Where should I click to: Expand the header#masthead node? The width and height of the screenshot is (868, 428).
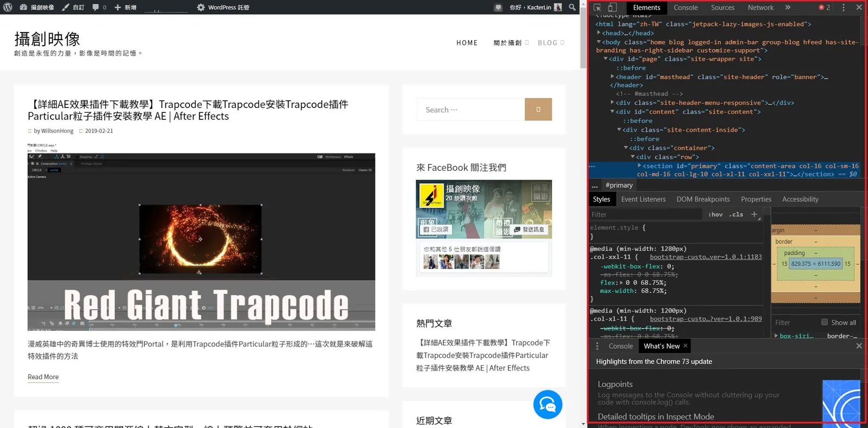[x=612, y=76]
